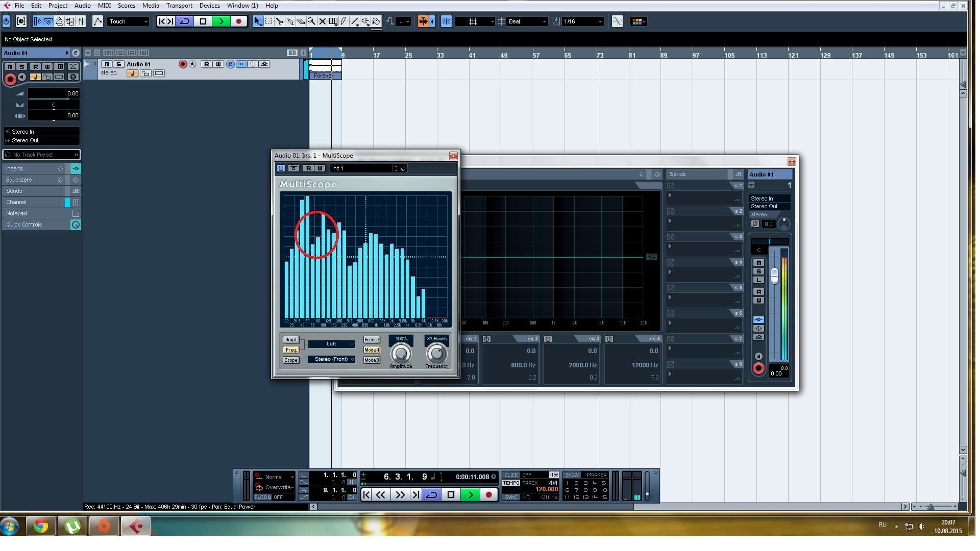Select the Split scissors tool
Screen dimensions: 980x551
[x=280, y=21]
